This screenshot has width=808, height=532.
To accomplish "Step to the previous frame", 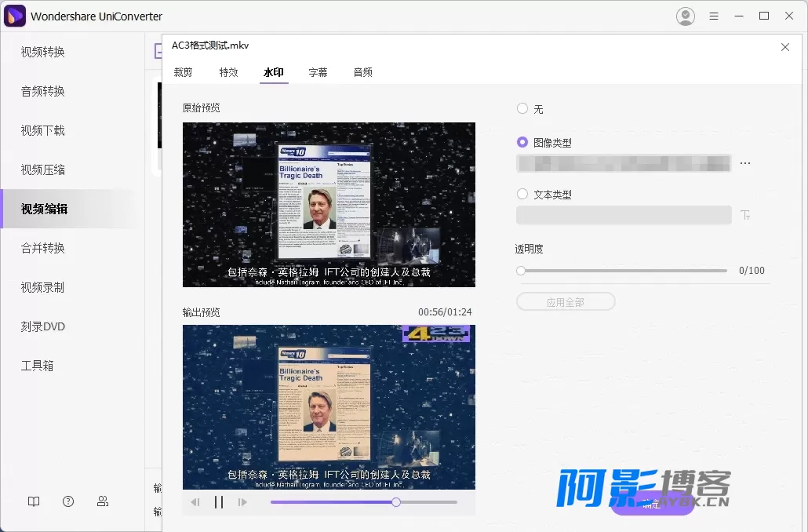I will point(195,502).
